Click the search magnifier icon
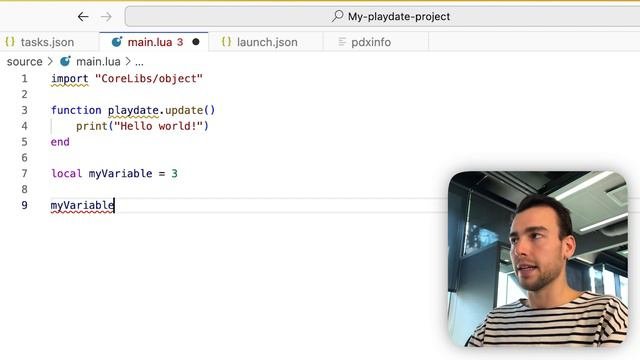Viewport: 640px width, 360px height. pos(338,16)
